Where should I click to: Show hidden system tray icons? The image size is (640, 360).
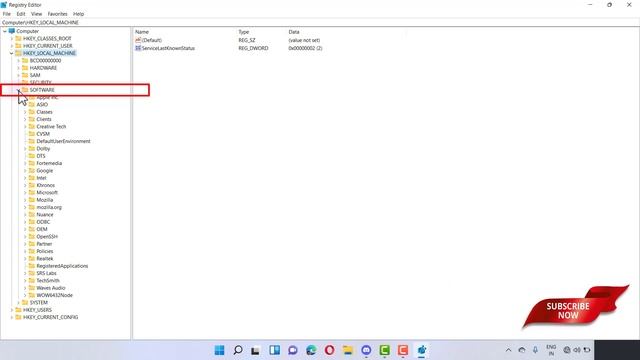508,350
